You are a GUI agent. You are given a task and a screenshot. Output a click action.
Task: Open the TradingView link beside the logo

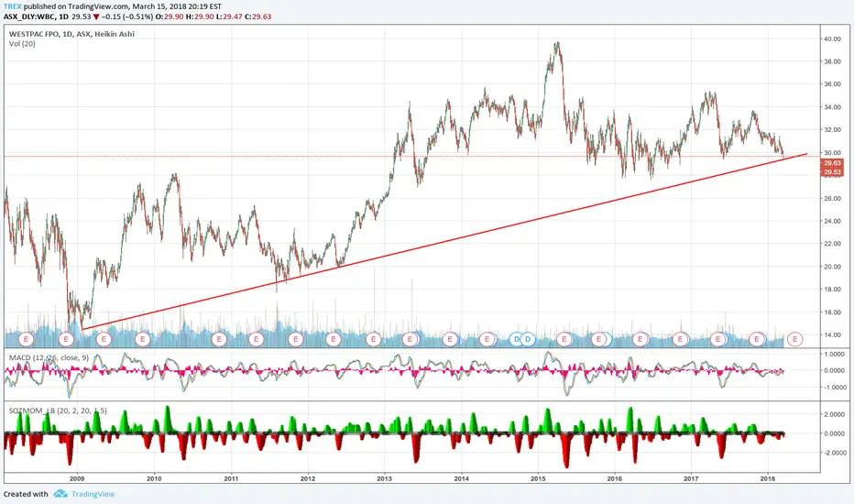click(93, 494)
